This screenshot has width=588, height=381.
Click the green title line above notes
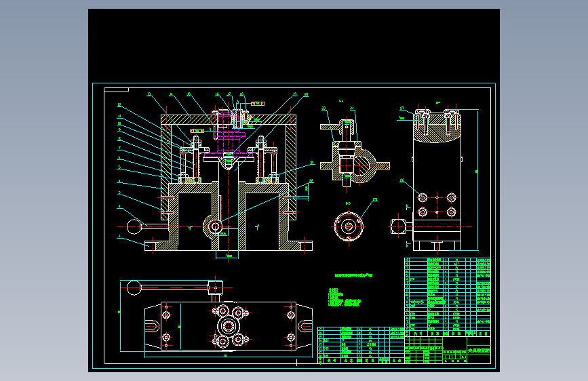pos(353,276)
